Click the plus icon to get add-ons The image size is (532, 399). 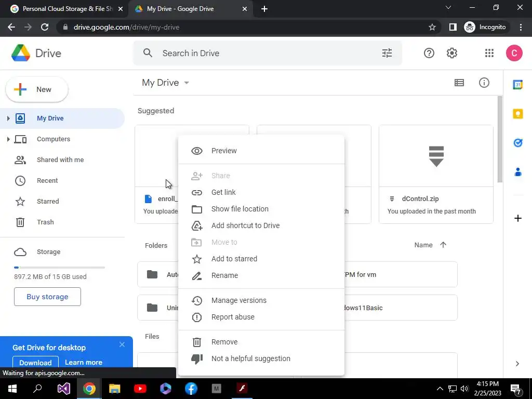pyautogui.click(x=518, y=218)
